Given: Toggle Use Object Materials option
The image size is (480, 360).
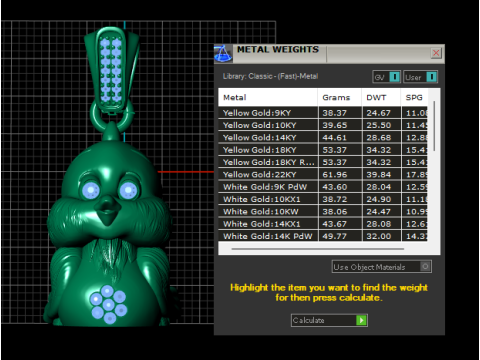Looking at the screenshot, I should [382, 267].
